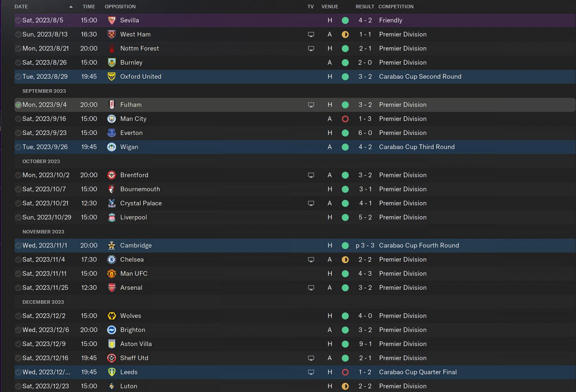
Task: Sort fixtures using the Date column arrow
Action: click(x=71, y=7)
